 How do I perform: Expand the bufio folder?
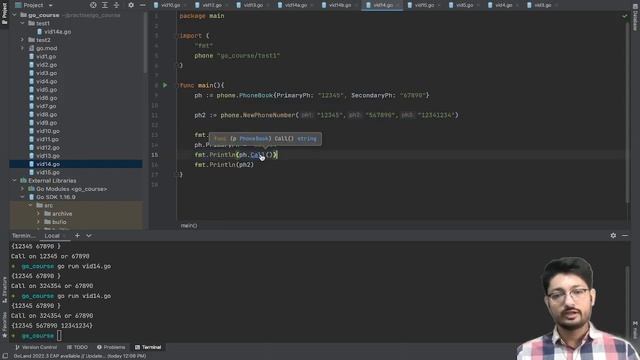[x=38, y=222]
